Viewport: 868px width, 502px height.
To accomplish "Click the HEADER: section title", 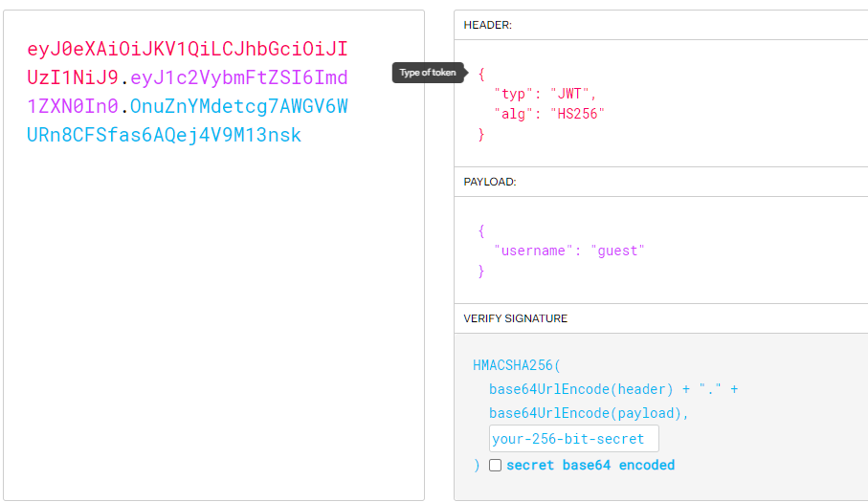I will tap(488, 25).
